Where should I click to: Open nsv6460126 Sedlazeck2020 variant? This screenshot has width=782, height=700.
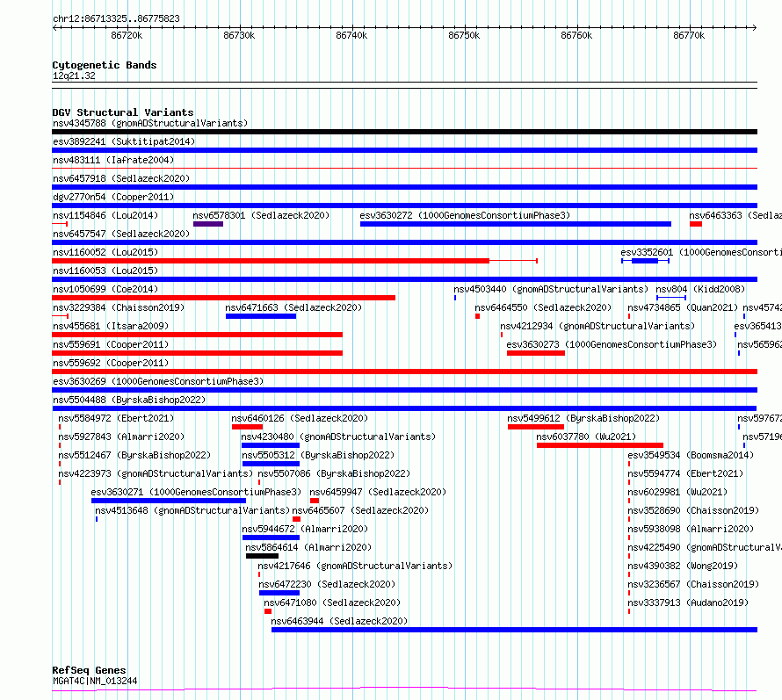tap(300, 418)
